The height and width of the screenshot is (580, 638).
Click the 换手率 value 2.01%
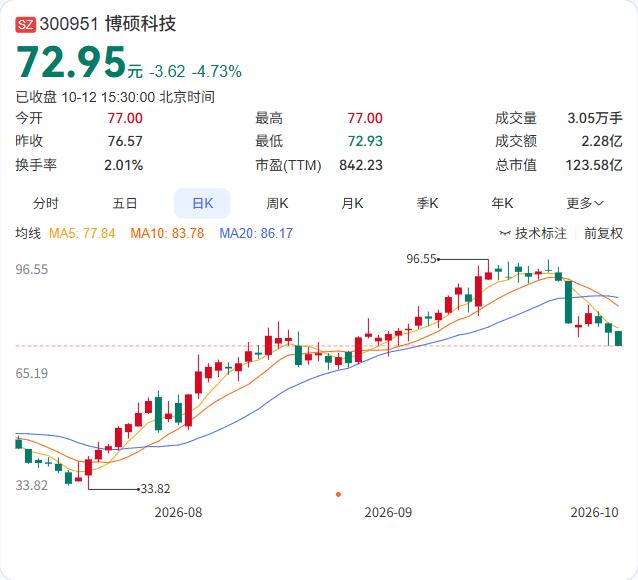point(123,165)
